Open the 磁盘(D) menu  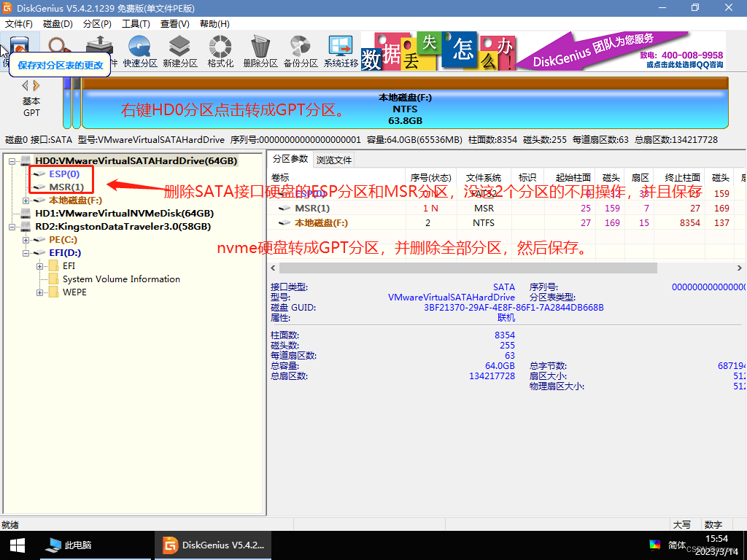[x=58, y=24]
